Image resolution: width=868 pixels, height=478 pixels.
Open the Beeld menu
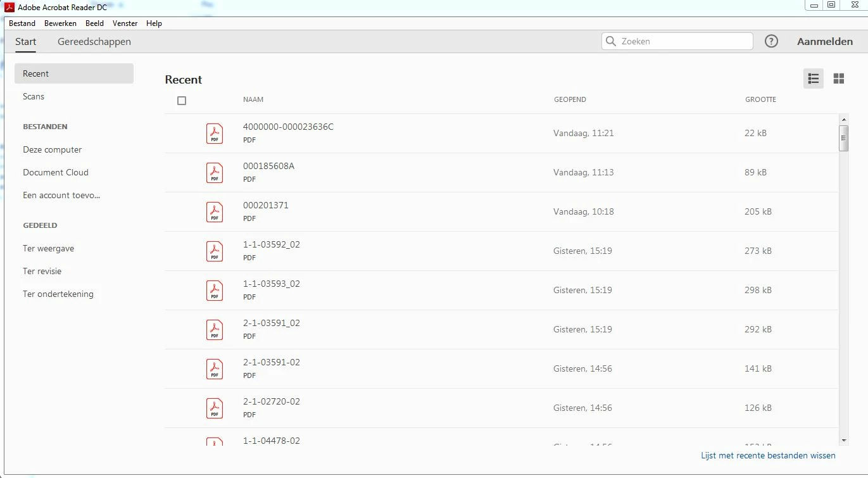[94, 23]
